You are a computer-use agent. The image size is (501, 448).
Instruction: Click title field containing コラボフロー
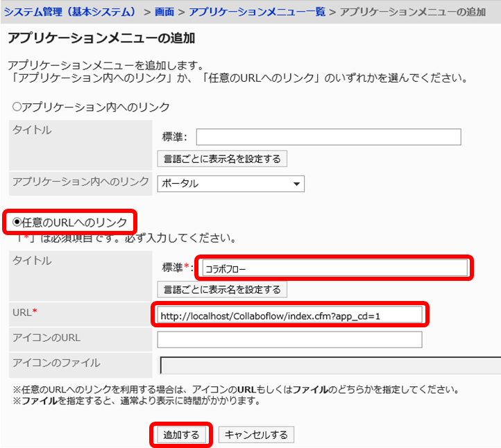335,268
